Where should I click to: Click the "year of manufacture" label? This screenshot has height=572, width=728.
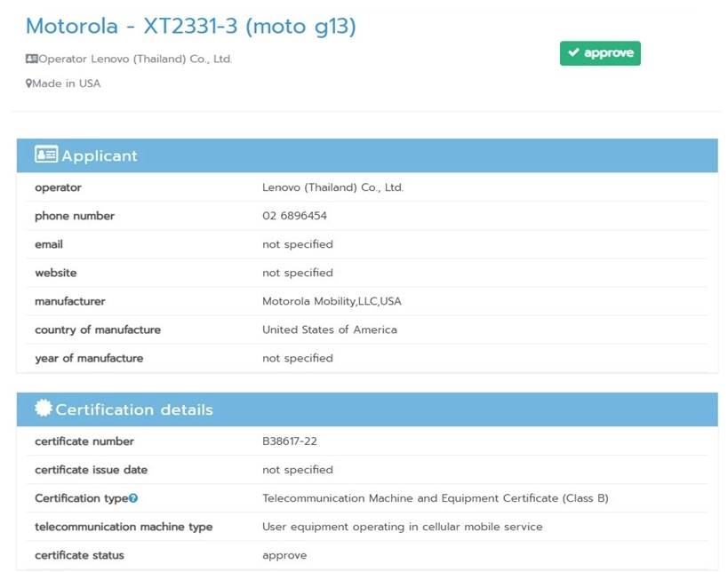(89, 358)
